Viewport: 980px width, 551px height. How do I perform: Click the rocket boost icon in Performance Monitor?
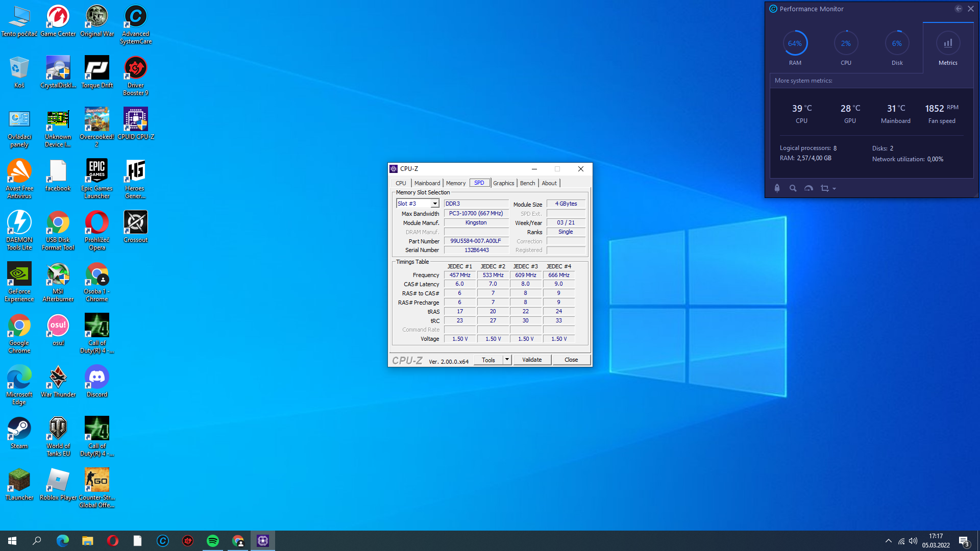point(777,188)
